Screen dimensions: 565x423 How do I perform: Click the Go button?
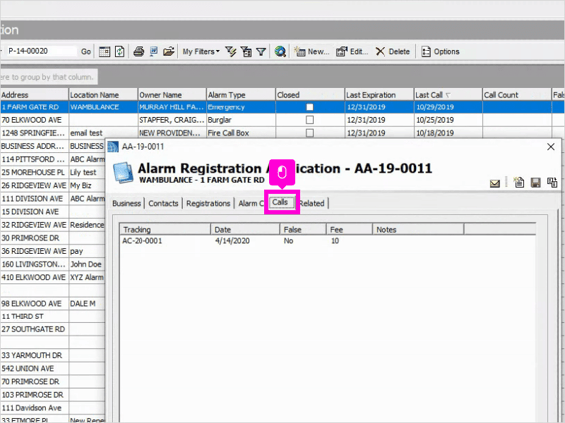tap(86, 52)
